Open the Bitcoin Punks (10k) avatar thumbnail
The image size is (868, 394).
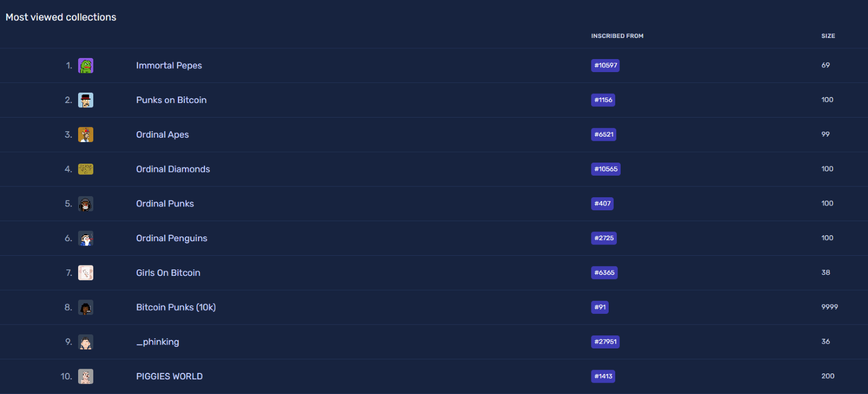86,307
